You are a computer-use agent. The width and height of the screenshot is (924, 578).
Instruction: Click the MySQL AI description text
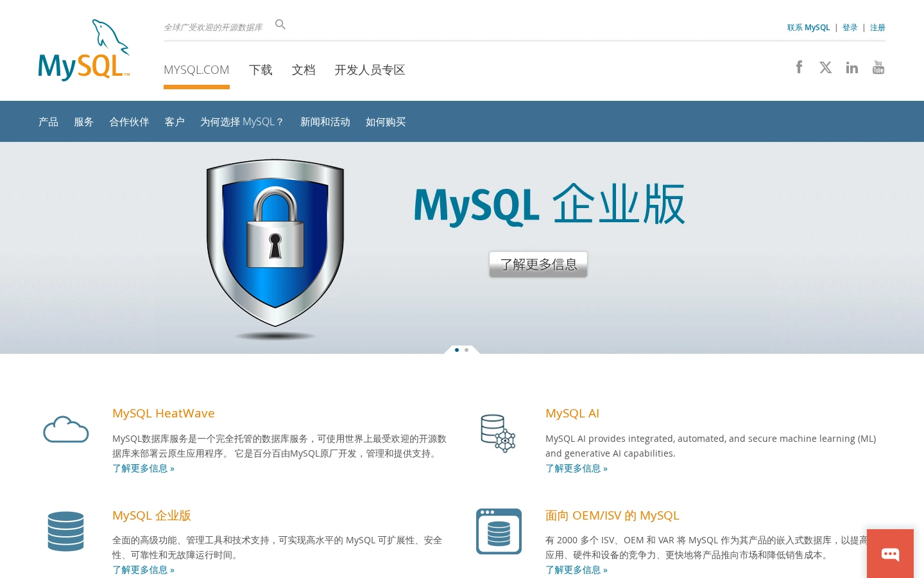[x=710, y=446]
